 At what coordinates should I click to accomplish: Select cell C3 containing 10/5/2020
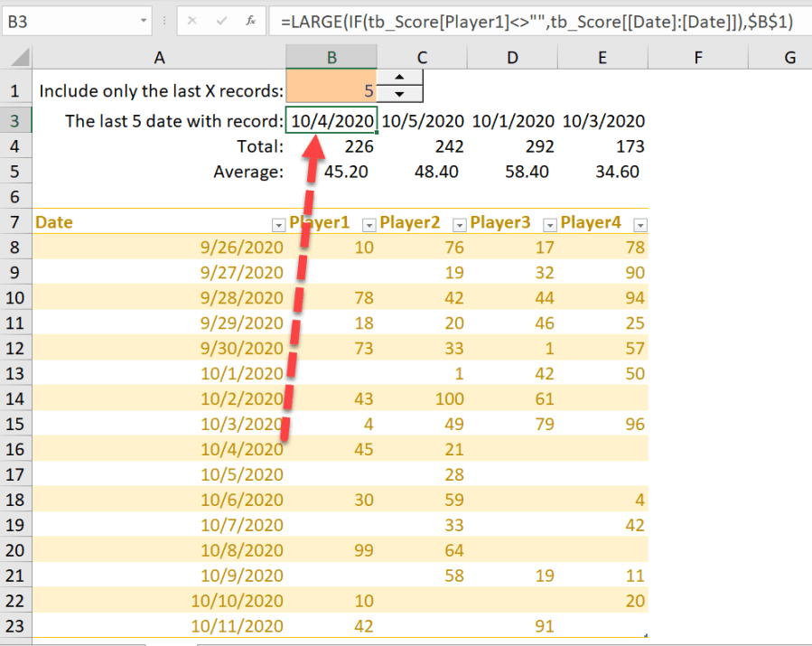(423, 121)
